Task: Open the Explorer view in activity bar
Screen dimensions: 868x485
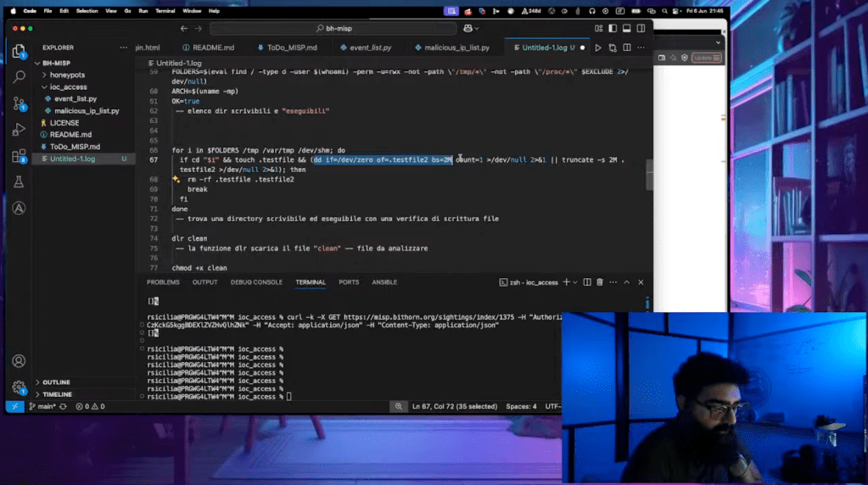Action: [x=19, y=52]
